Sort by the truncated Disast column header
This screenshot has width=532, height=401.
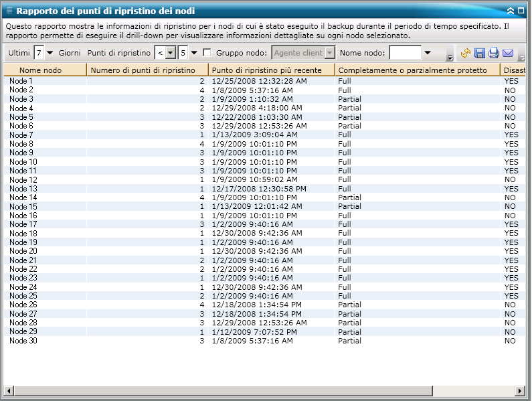coord(513,70)
